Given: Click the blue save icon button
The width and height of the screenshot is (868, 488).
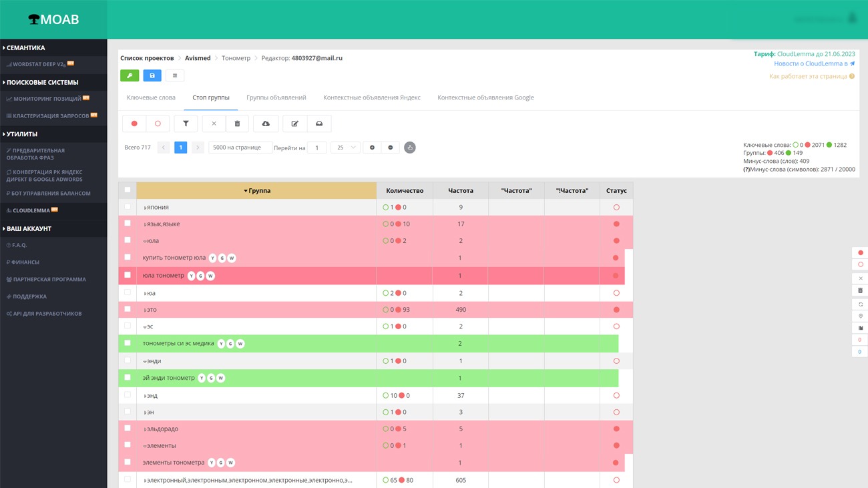Looking at the screenshot, I should coord(152,75).
